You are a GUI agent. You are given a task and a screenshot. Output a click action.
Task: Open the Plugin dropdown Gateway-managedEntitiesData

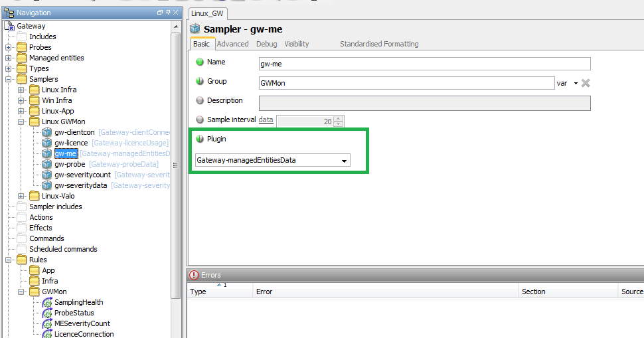272,161
